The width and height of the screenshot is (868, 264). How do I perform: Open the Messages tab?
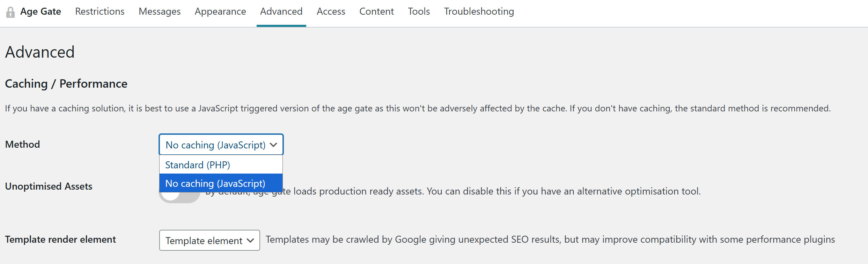[160, 12]
